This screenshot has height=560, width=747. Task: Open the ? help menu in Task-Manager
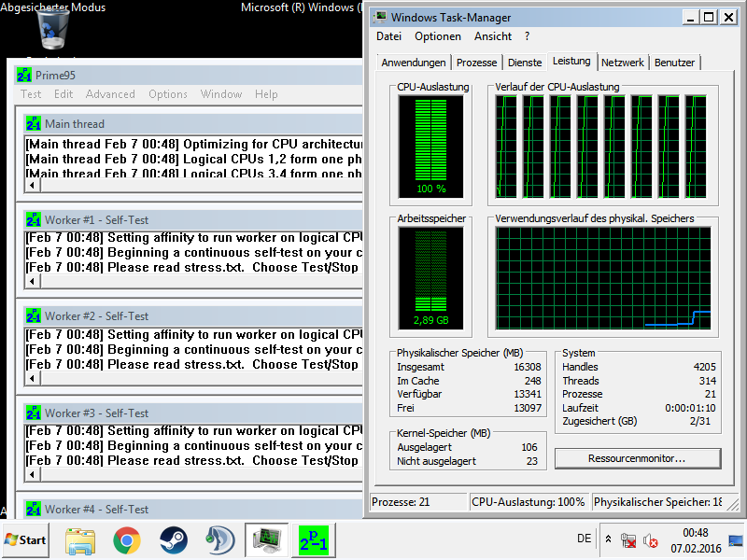[x=527, y=36]
